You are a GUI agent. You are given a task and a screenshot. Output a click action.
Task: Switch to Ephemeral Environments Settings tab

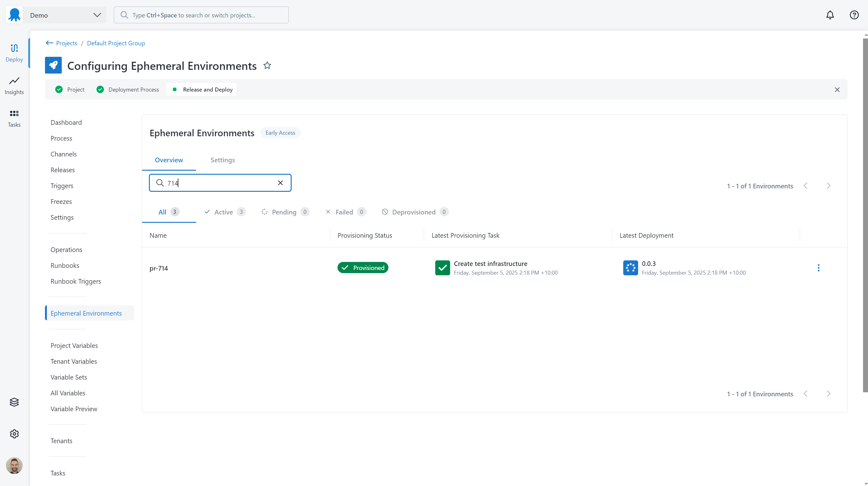(223, 160)
